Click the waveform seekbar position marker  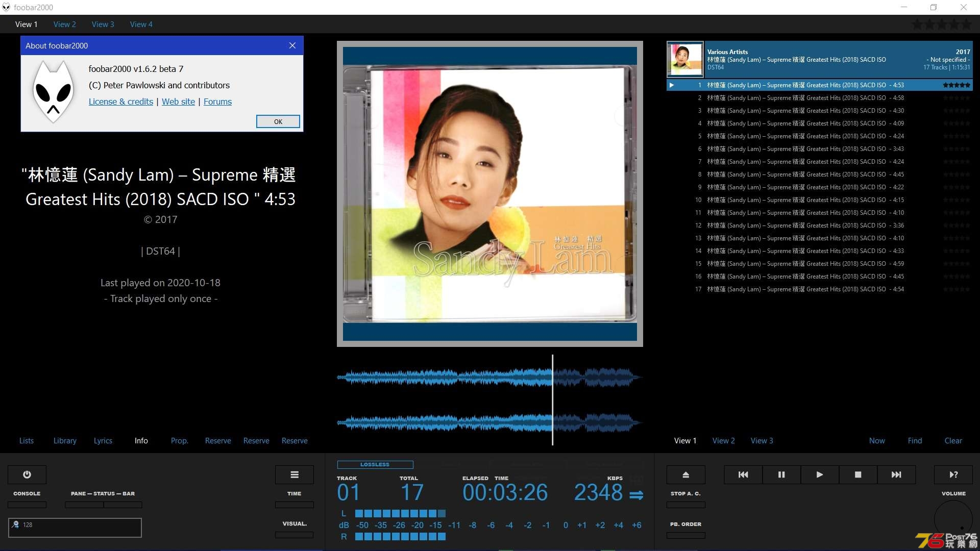pos(552,400)
